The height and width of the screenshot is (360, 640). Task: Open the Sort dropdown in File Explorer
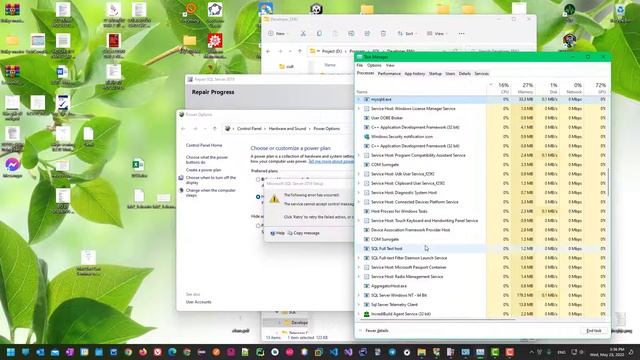pyautogui.click(x=407, y=33)
